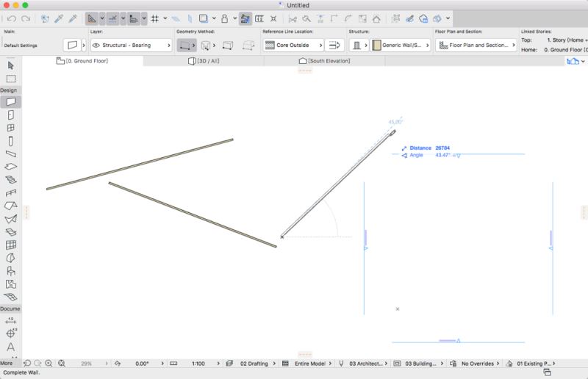This screenshot has width=588, height=379.
Task: Switch to the 3D / All tab
Action: (x=204, y=61)
